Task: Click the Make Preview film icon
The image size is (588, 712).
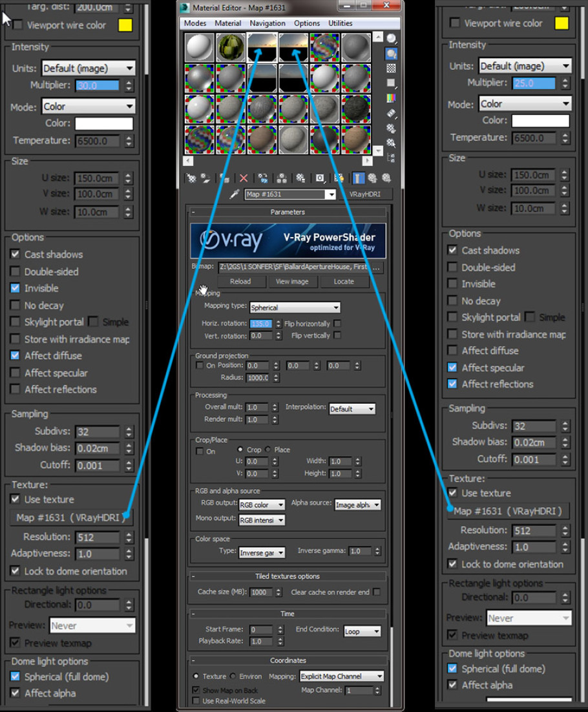Action: [x=391, y=113]
